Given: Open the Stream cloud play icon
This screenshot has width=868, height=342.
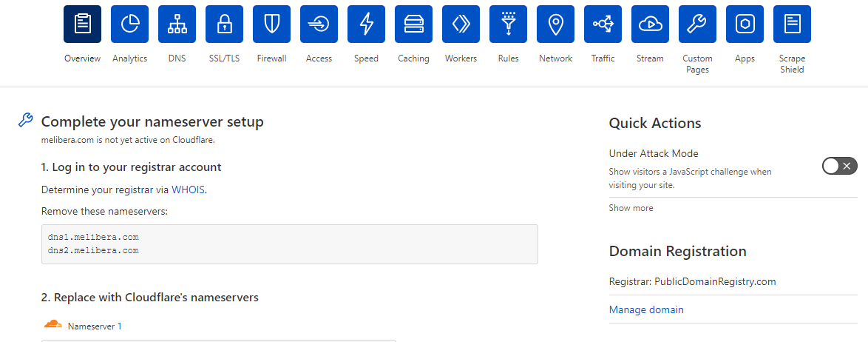Looking at the screenshot, I should coord(650,24).
